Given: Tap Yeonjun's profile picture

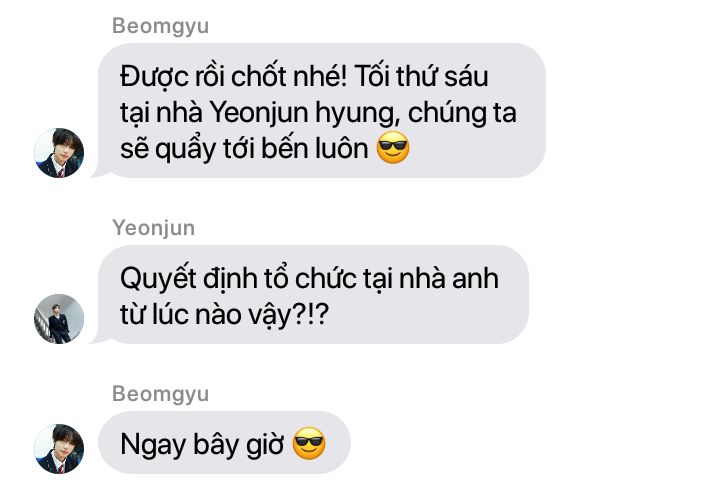Looking at the screenshot, I should coord(59,319).
